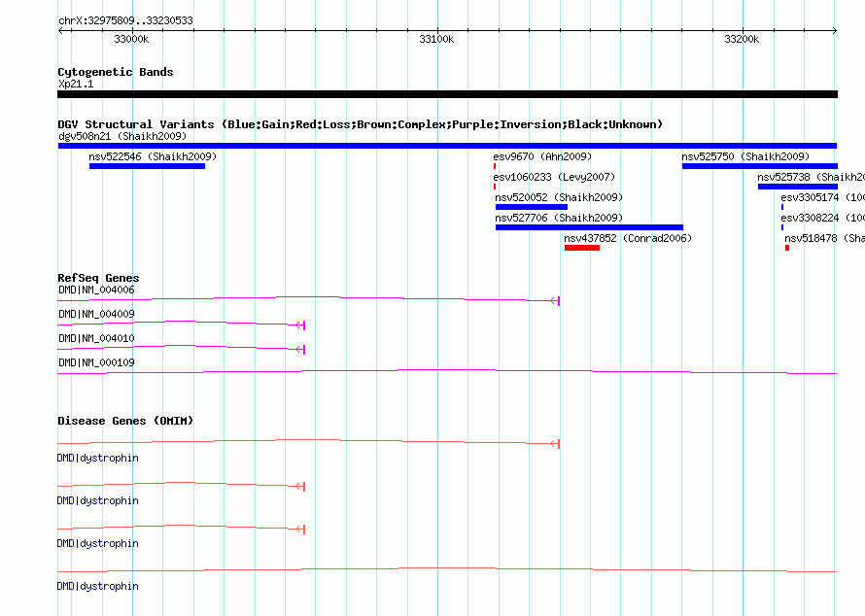Open variant nsv525750 (Shaikh2009) label

[x=745, y=156]
